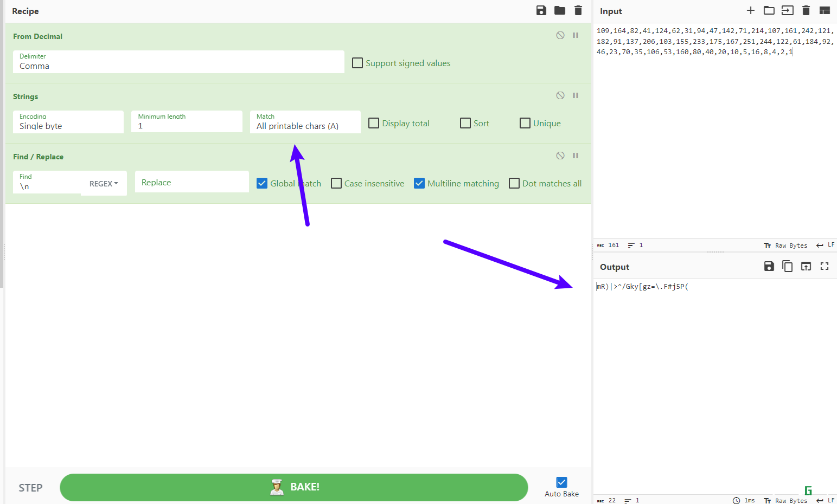Open the Match dropdown for printable chars
837x504 pixels.
point(305,122)
